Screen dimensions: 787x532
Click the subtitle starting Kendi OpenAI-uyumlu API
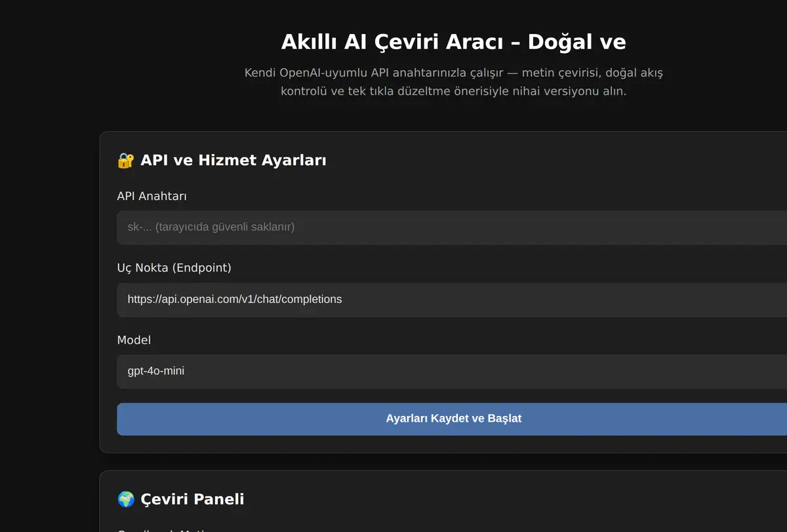tap(453, 82)
